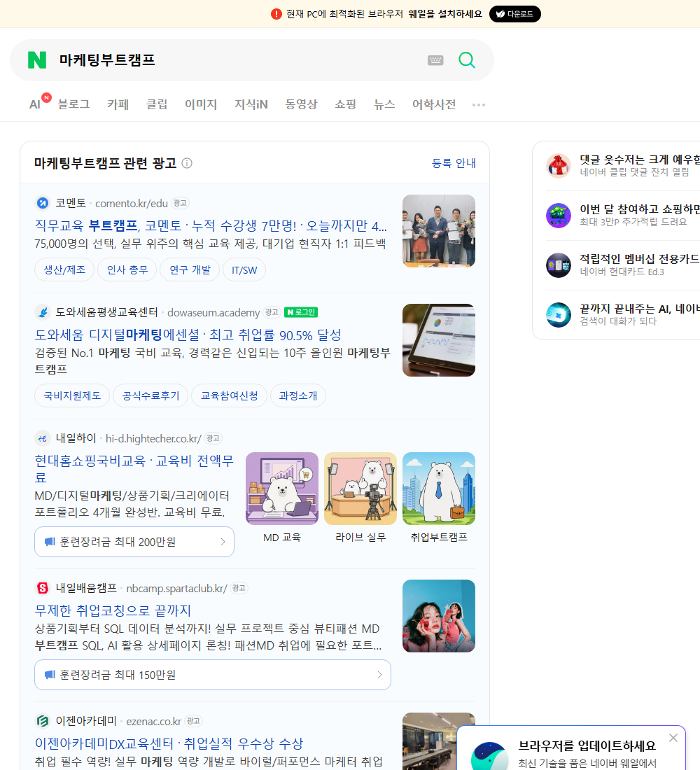Open the 무제한 취업코칭으로 끝까지 ad title
The image size is (700, 770).
(113, 610)
